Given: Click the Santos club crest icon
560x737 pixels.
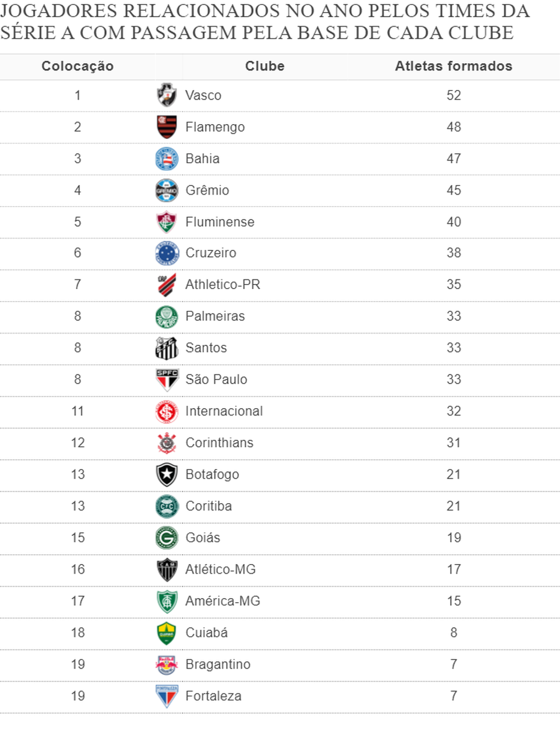Looking at the screenshot, I should 167,348.
